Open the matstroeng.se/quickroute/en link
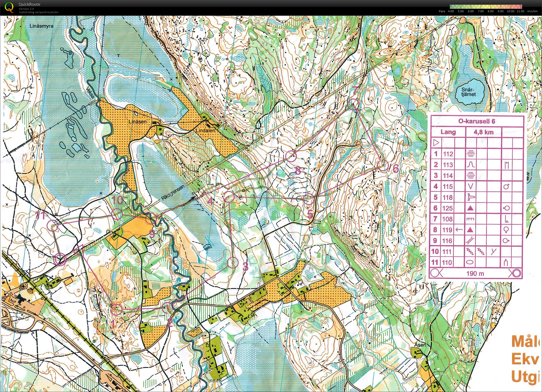 pyautogui.click(x=38, y=12)
